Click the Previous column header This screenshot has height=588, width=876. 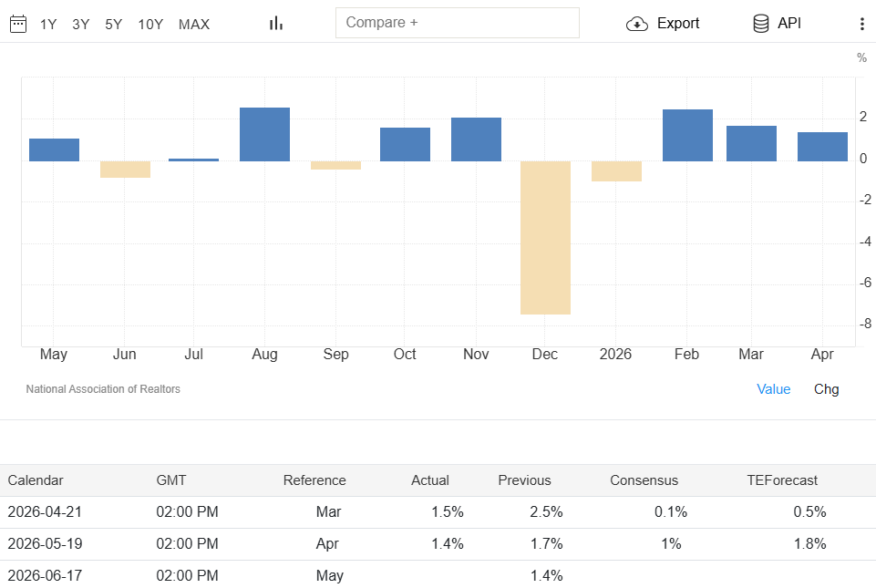(x=524, y=480)
